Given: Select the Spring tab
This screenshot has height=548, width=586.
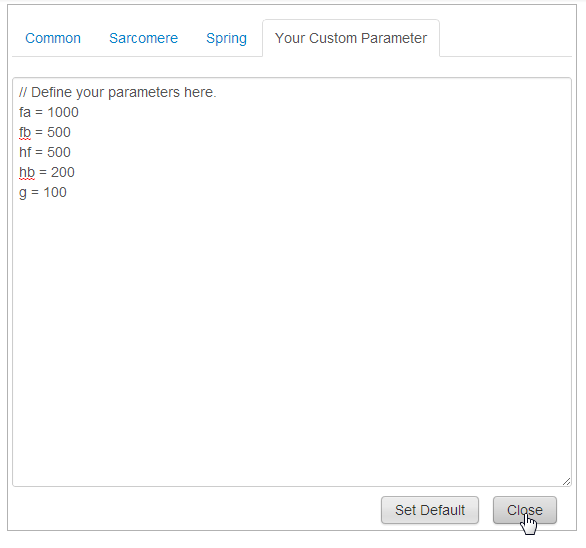Looking at the screenshot, I should pyautogui.click(x=226, y=38).
